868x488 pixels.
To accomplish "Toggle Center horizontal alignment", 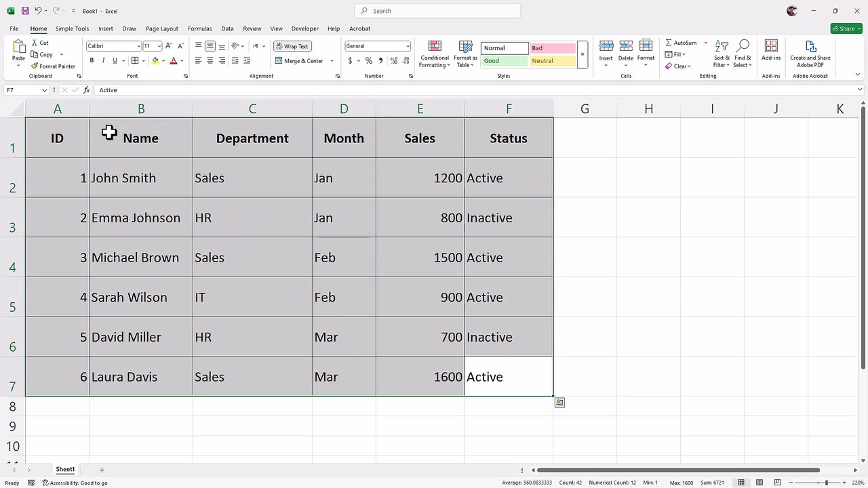I will (x=210, y=60).
